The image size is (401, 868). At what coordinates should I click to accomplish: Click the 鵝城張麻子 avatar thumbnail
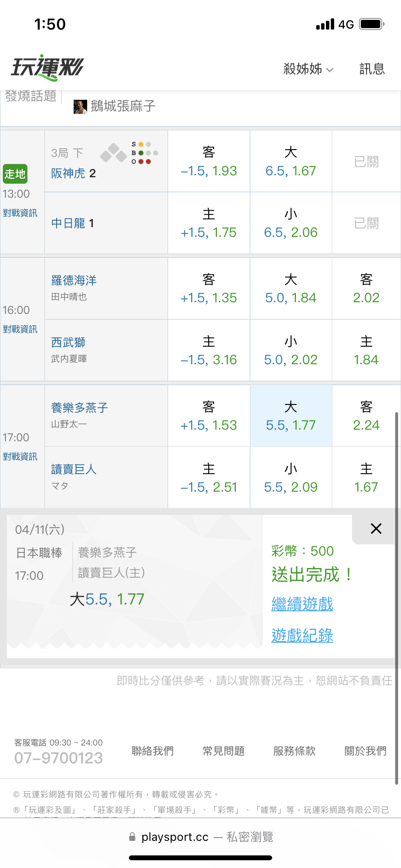[x=80, y=107]
